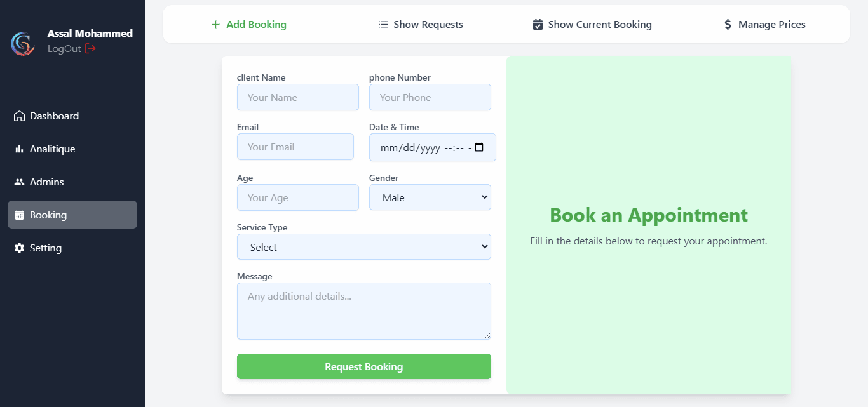Click the swirl logo in sidebar
The width and height of the screenshot is (868, 407).
tap(23, 43)
